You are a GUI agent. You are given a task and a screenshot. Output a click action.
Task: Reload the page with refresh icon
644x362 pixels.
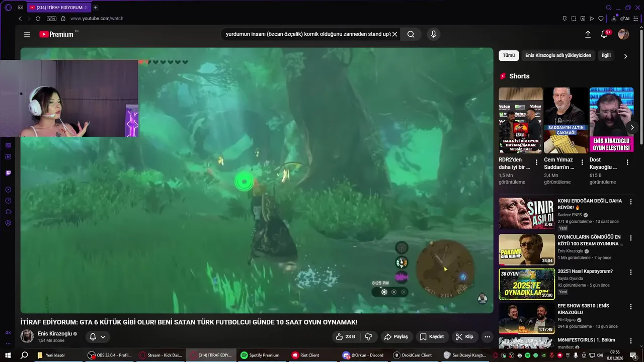point(38,19)
